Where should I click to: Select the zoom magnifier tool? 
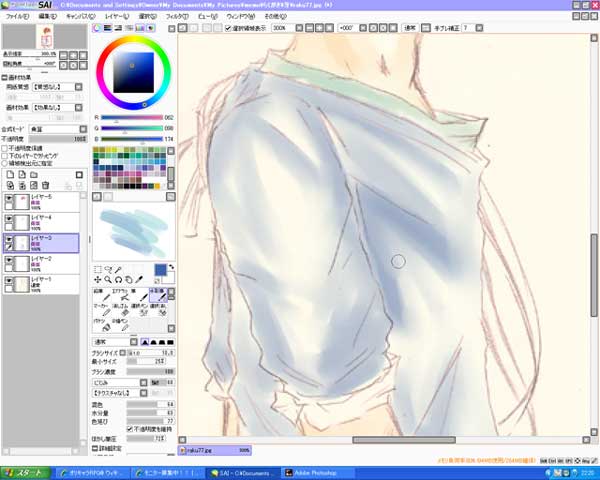click(x=108, y=280)
